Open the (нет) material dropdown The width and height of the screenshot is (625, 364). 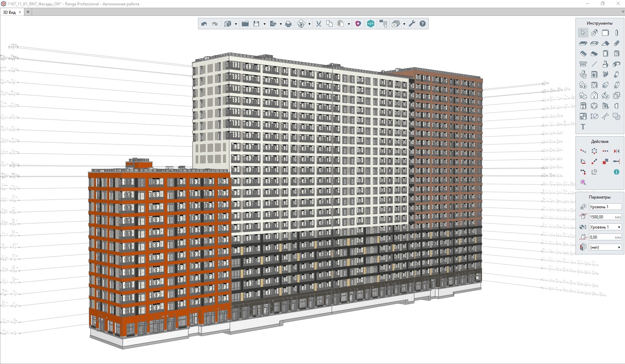(605, 247)
